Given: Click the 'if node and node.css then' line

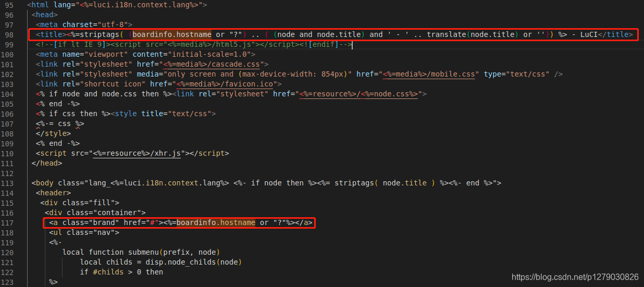Looking at the screenshot, I should point(231,94).
